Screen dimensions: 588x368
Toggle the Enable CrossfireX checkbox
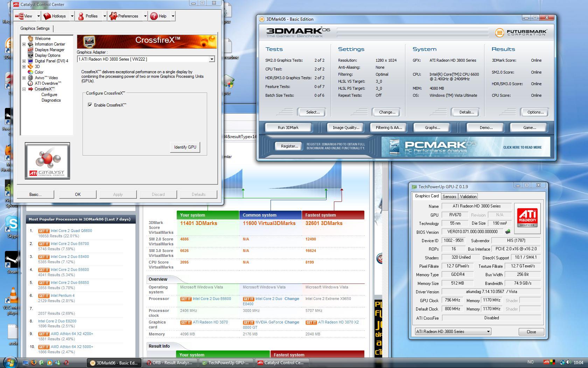click(90, 105)
